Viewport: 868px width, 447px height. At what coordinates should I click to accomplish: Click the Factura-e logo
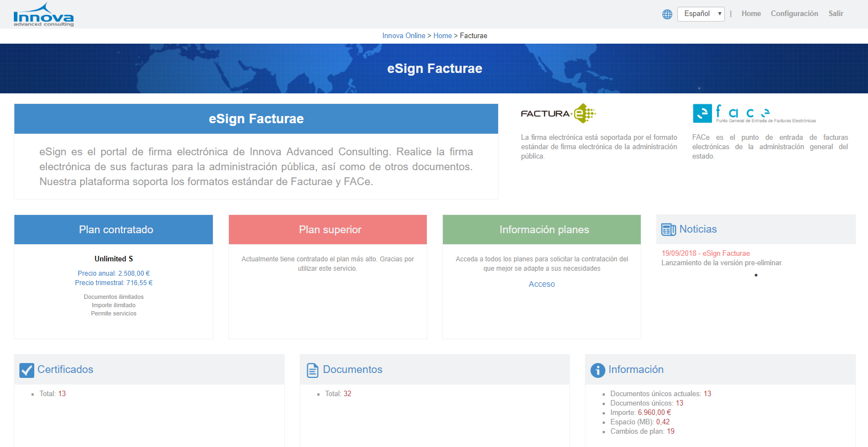558,113
